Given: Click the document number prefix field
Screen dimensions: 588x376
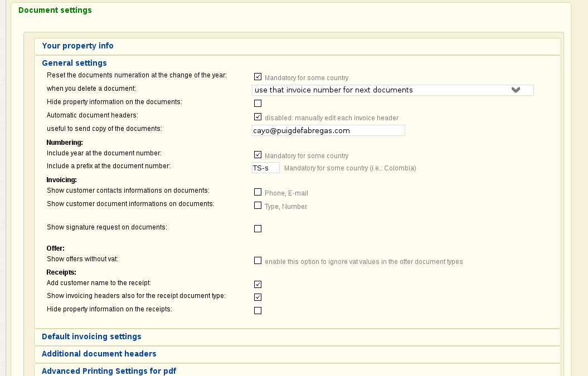Looking at the screenshot, I should [x=265, y=168].
